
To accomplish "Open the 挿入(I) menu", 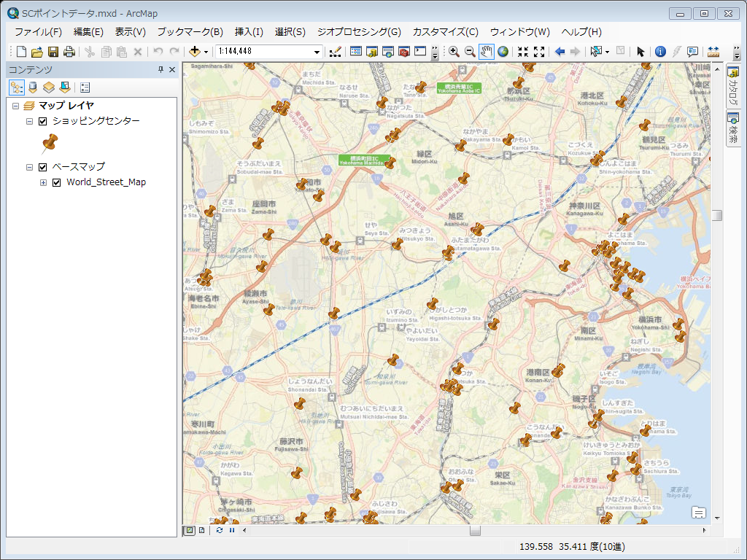I will pos(249,32).
